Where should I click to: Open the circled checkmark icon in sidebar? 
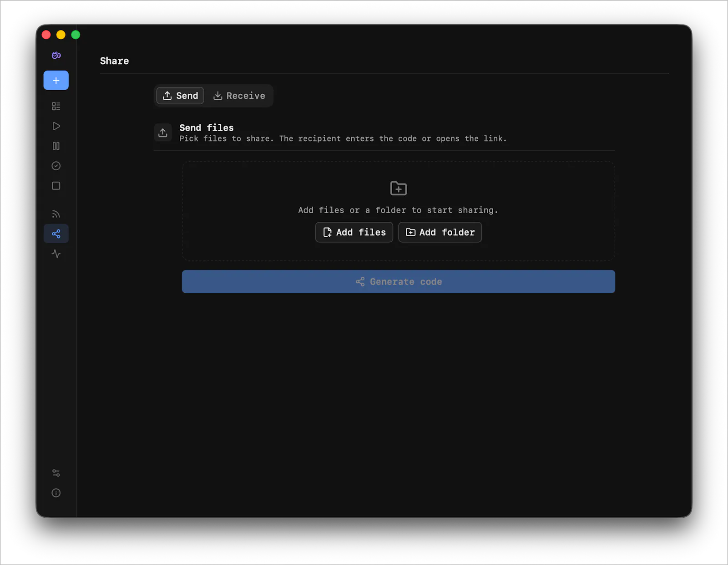[x=56, y=166]
